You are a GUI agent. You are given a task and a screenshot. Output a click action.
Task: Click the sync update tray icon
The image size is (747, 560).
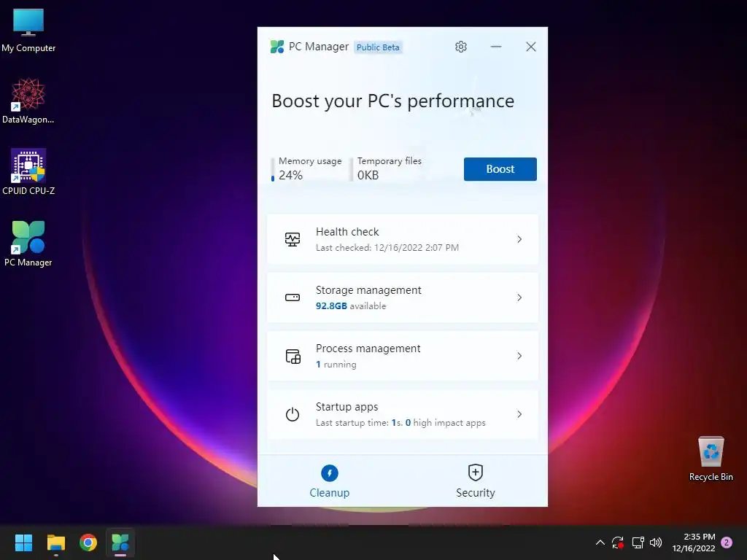618,542
